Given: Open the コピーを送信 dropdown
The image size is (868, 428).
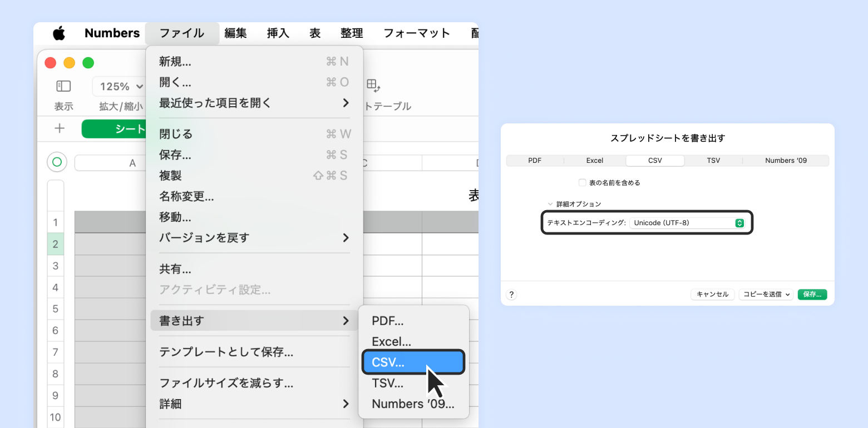Looking at the screenshot, I should 766,295.
